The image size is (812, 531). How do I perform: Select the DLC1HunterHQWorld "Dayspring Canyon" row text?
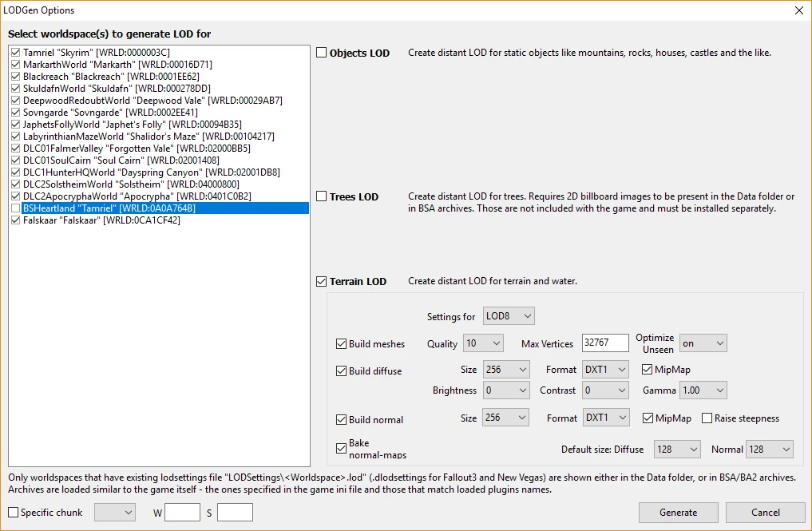(151, 172)
